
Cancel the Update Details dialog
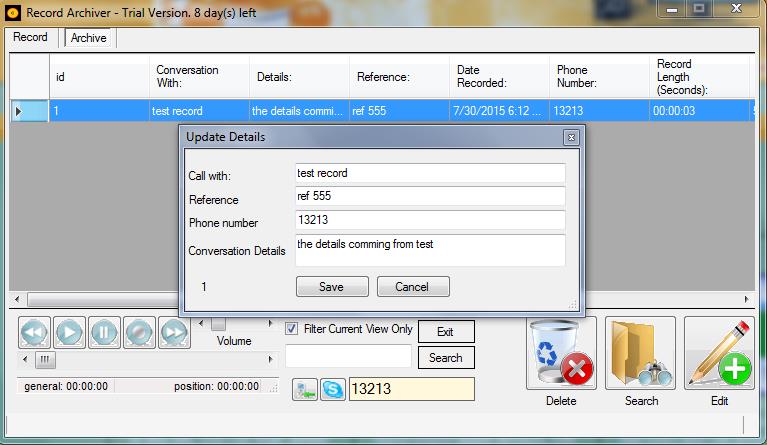(412, 287)
